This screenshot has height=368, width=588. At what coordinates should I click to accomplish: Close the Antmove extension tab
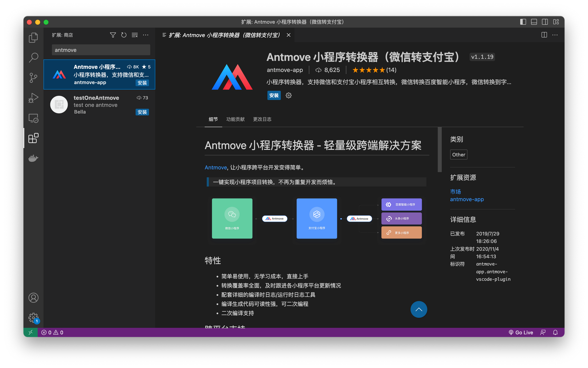pos(289,35)
